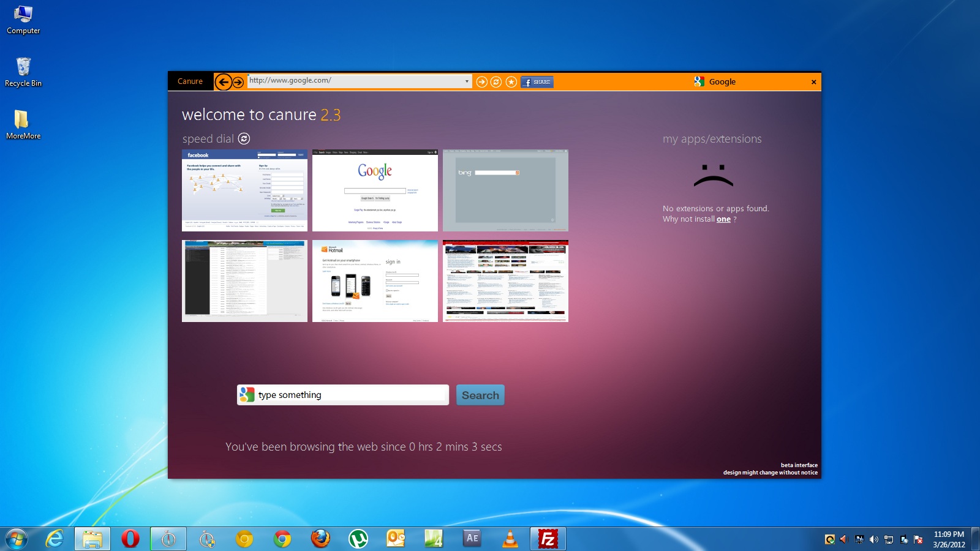Go forward with the right arrow button
The width and height of the screenshot is (980, 551).
(x=238, y=81)
